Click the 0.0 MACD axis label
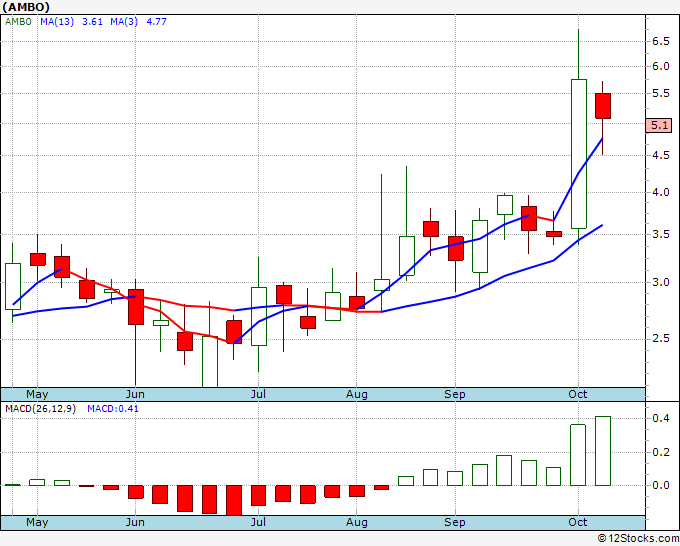Image resolution: width=680 pixels, height=546 pixels. 660,485
